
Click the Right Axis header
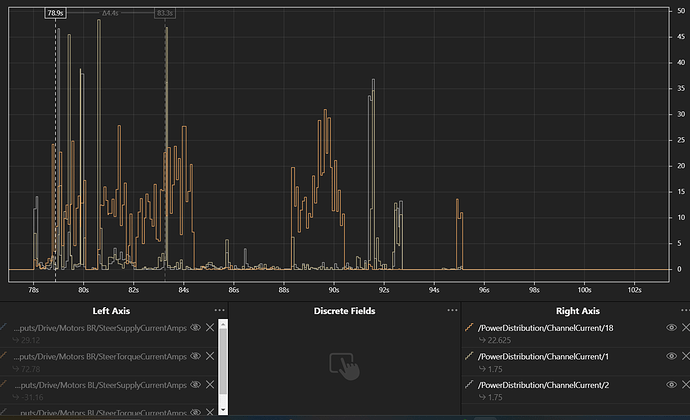point(578,311)
